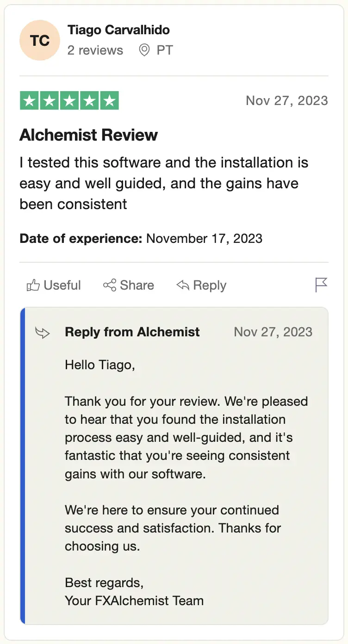Click the location pin icon
This screenshot has height=644, width=348.
click(x=144, y=50)
